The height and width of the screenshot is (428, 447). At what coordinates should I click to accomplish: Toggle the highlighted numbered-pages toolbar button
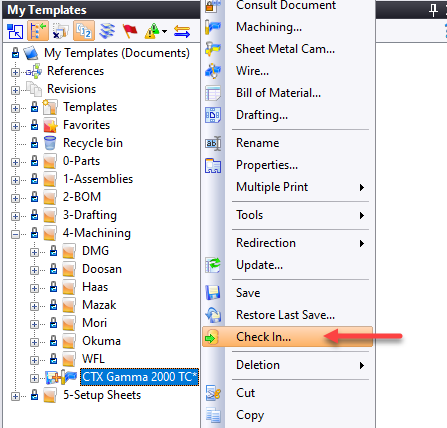[x=84, y=31]
